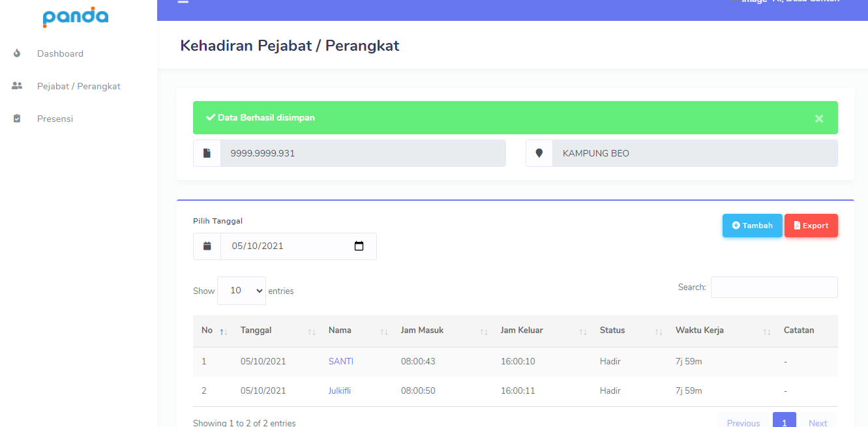Click the Panda logo
Screen dimensions: 868x427
[x=76, y=16]
